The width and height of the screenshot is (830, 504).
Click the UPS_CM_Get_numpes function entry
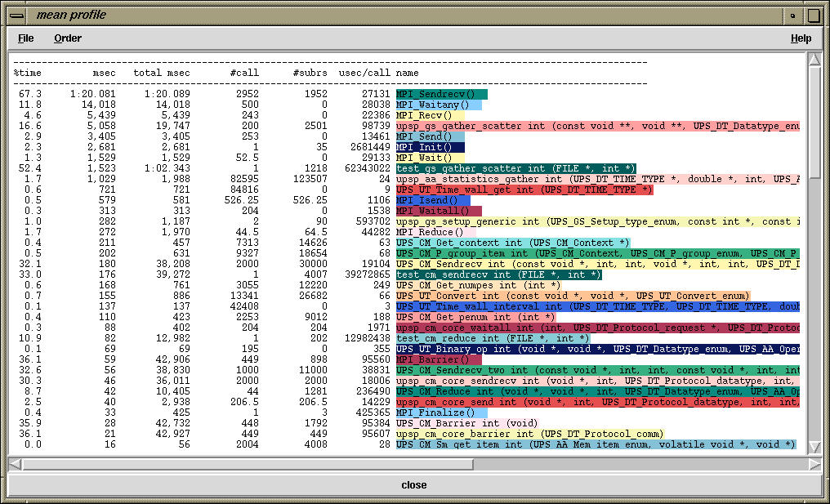[479, 285]
